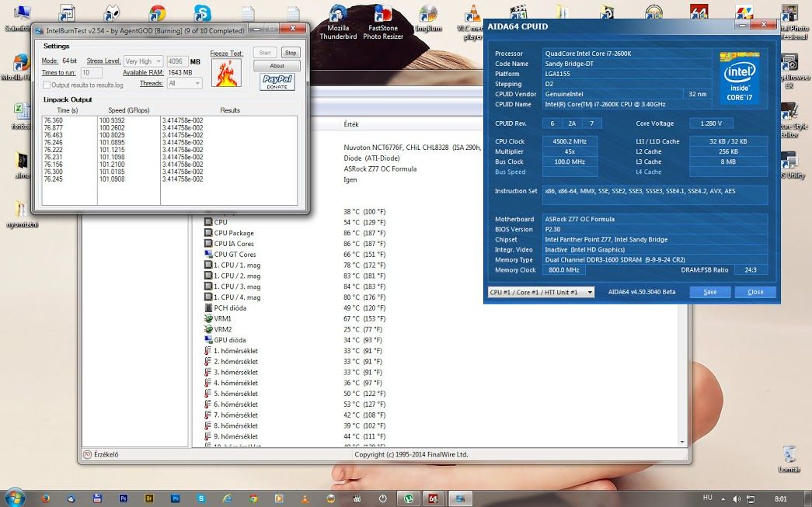Viewport: 812px width, 507px height.
Task: Click the 45x Multiplier value
Action: 570,151
